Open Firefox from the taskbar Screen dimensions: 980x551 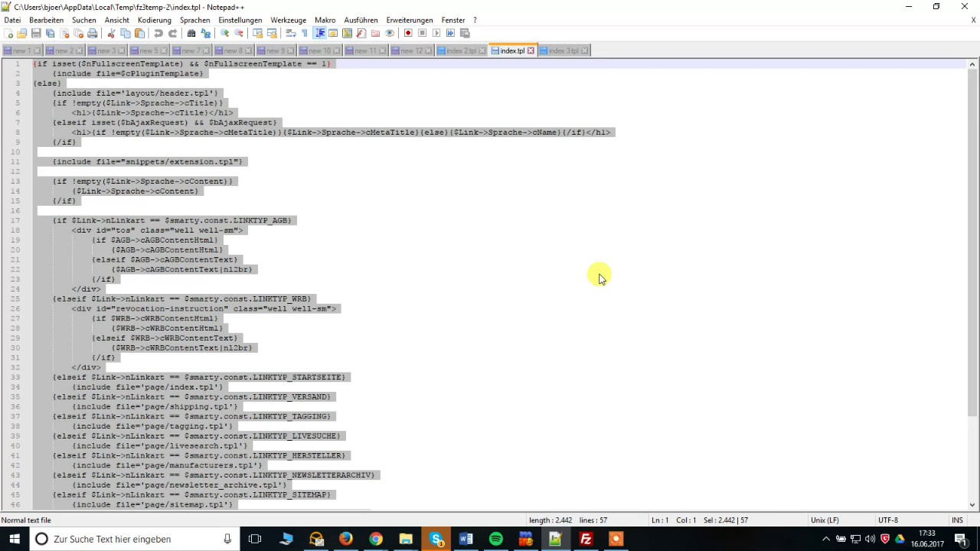tap(346, 539)
